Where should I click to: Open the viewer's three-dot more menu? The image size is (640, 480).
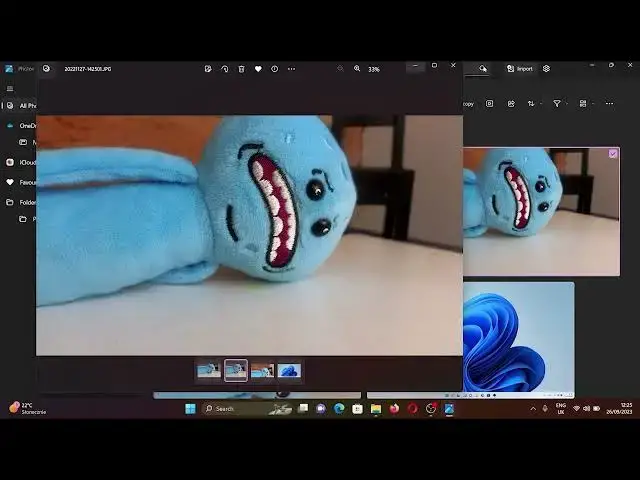[x=291, y=69]
